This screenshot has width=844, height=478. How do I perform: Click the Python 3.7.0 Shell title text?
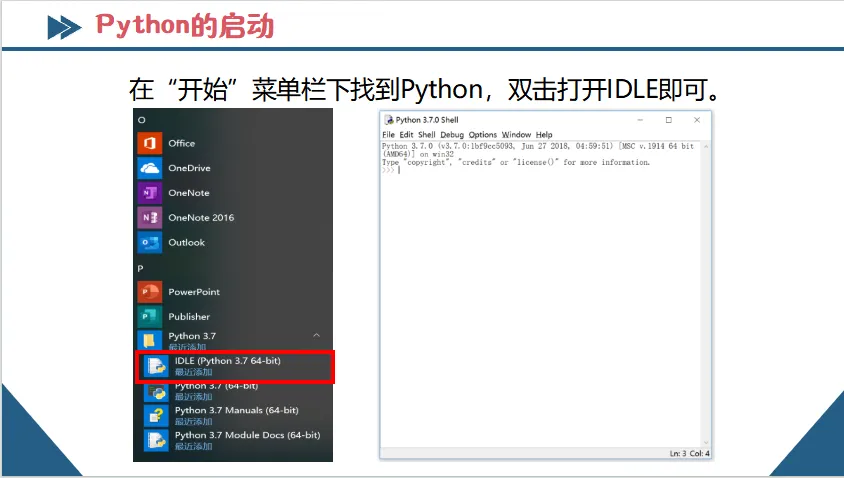click(x=427, y=120)
